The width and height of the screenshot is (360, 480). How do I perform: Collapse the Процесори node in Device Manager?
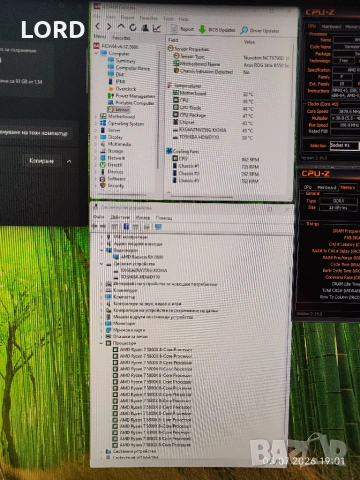(x=102, y=343)
